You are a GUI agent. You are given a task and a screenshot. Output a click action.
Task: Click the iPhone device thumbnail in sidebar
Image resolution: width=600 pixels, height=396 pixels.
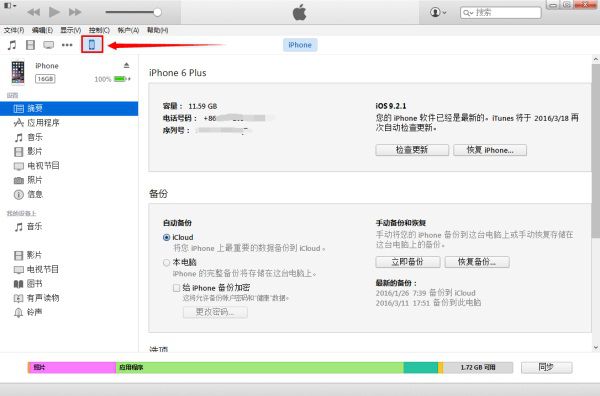point(18,72)
